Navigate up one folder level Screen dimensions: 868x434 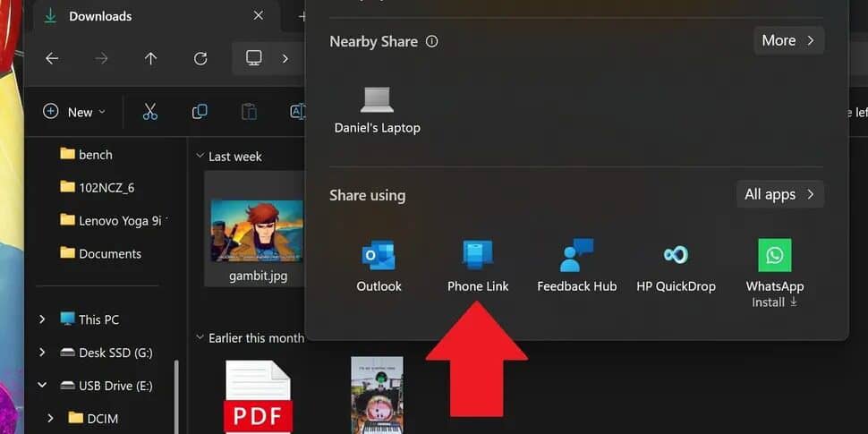point(150,58)
